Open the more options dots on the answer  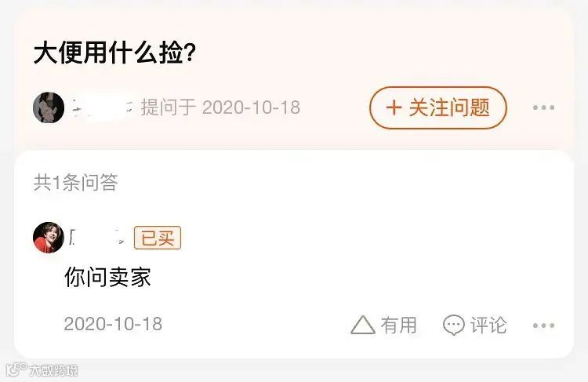pyautogui.click(x=543, y=326)
